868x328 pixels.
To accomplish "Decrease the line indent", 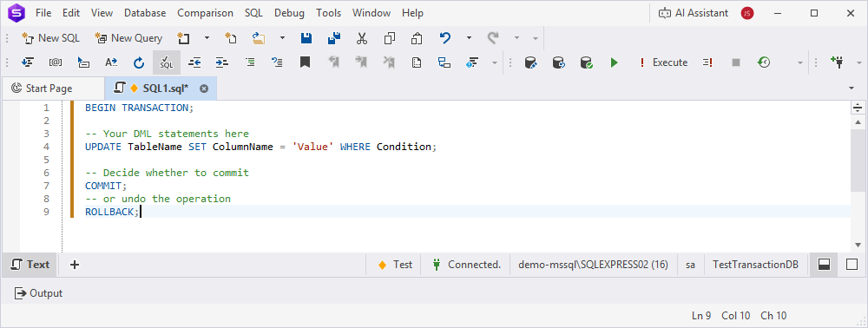I will coord(194,62).
